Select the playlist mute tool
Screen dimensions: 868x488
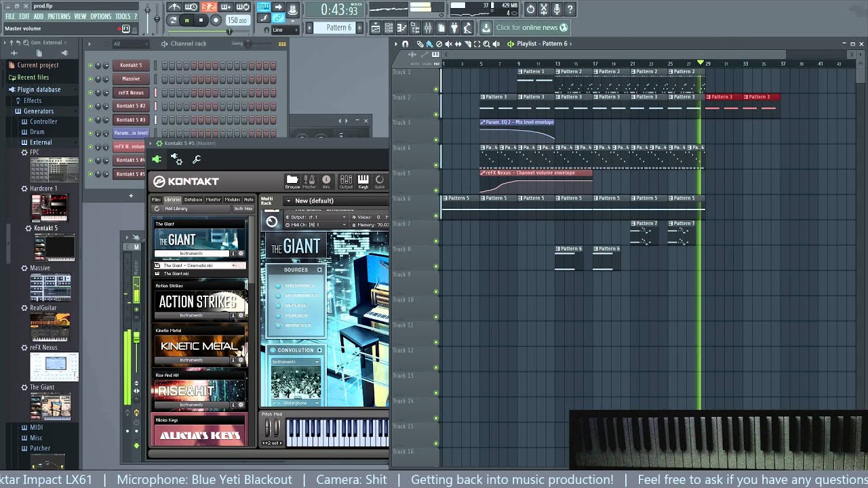(448, 43)
